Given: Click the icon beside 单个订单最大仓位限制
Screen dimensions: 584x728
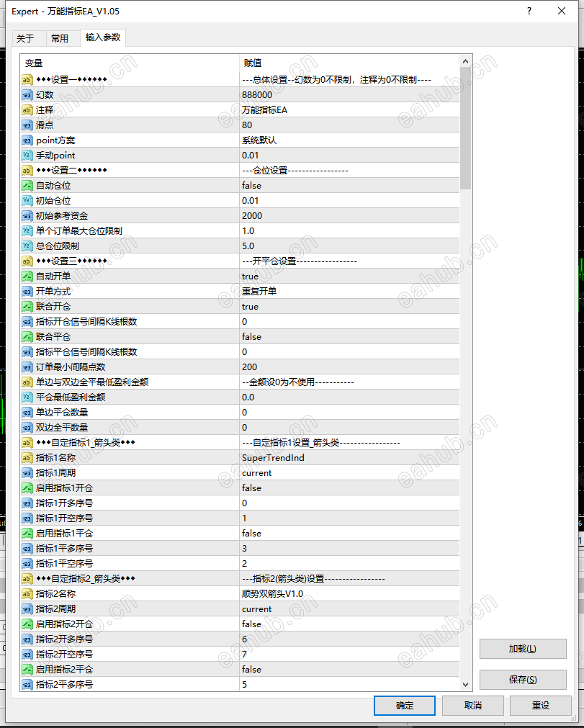Looking at the screenshot, I should (27, 231).
